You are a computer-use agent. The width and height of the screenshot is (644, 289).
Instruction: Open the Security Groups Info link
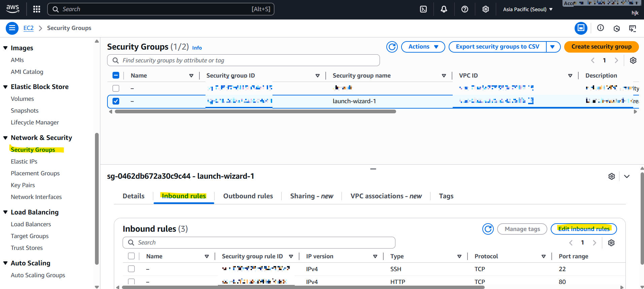tap(197, 48)
